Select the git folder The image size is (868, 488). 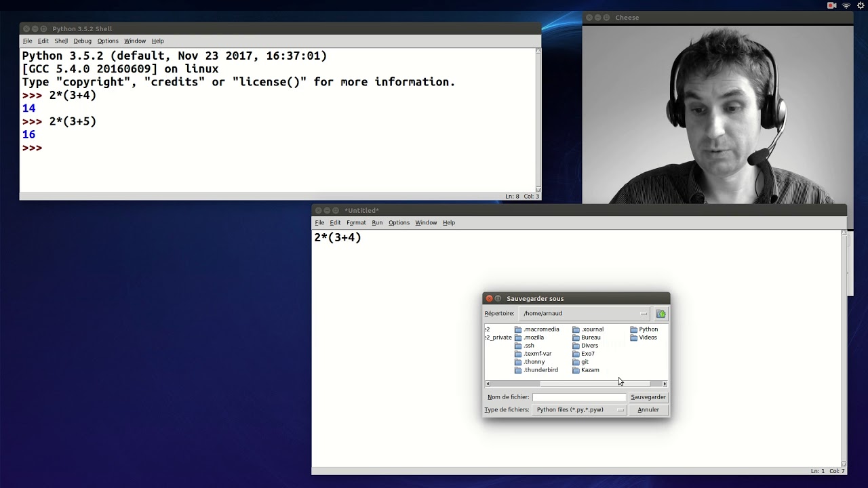point(580,362)
